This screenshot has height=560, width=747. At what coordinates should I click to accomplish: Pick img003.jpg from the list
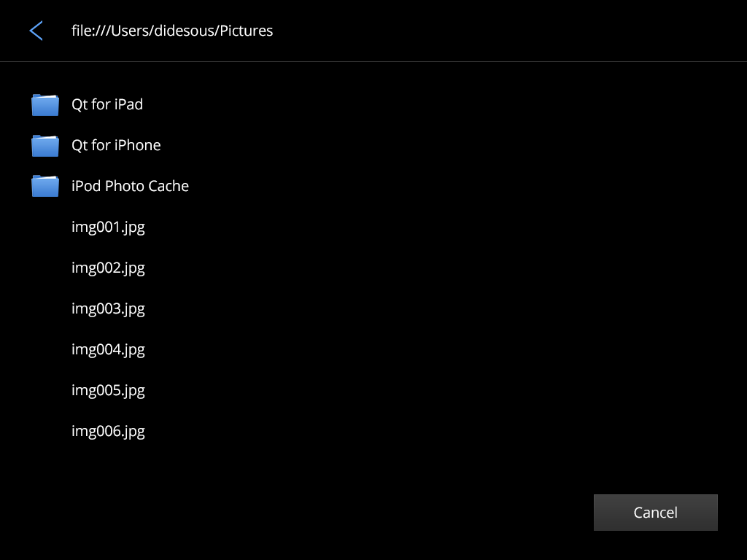coord(108,308)
